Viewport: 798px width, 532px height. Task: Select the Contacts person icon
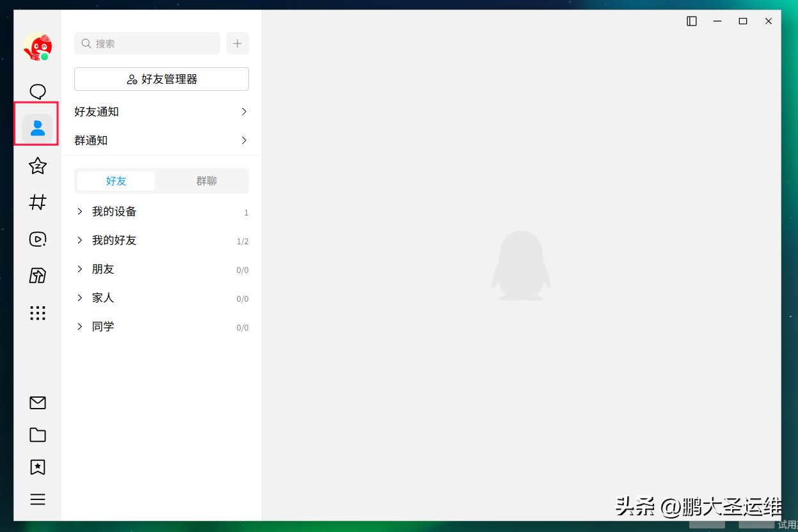pyautogui.click(x=38, y=128)
